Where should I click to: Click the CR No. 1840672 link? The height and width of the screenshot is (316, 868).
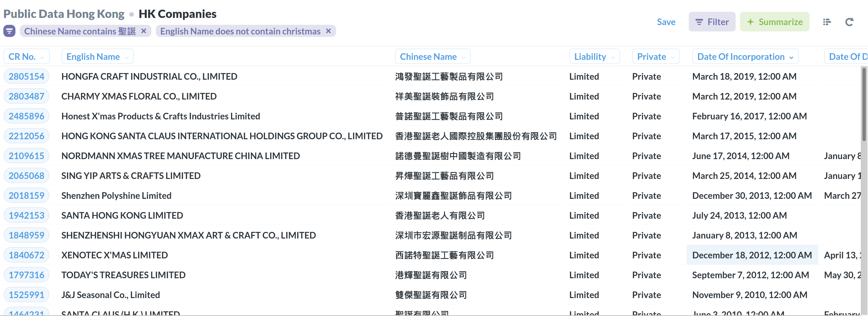(x=26, y=255)
